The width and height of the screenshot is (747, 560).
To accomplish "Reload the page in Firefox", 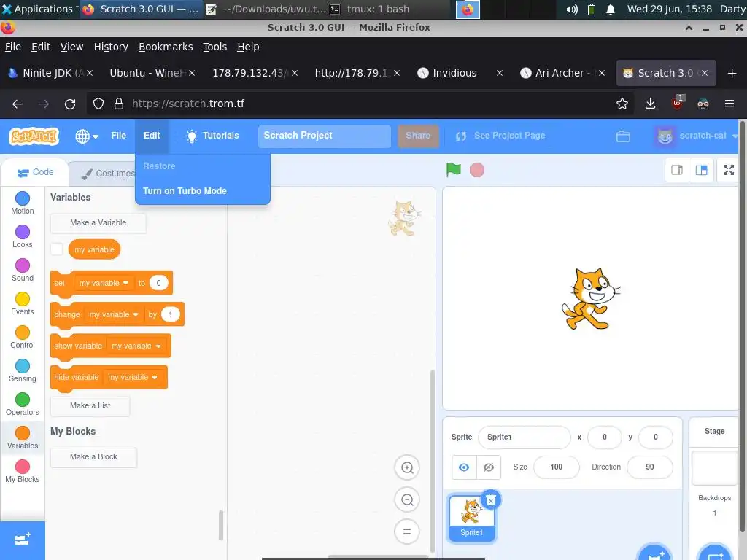I will click(70, 104).
